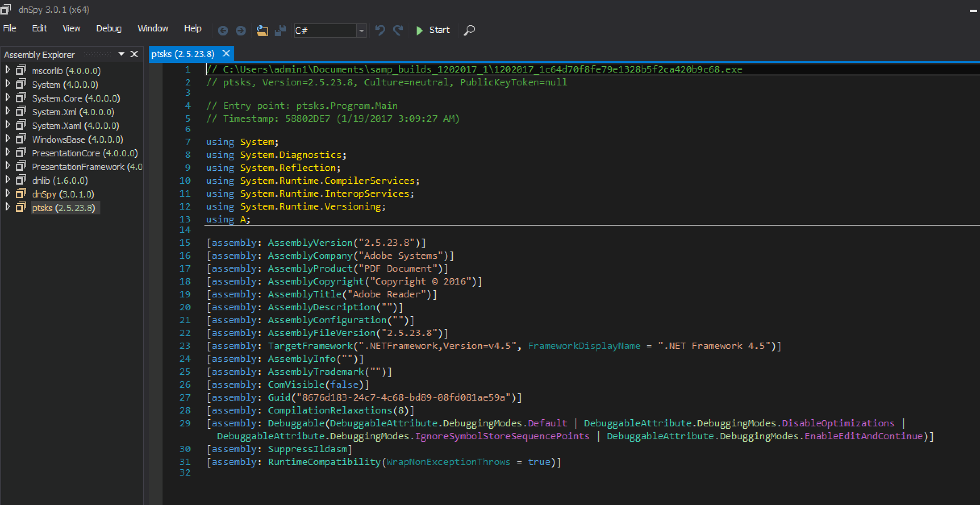Click the file path comment on line 1
Image resolution: width=980 pixels, height=505 pixels.
474,69
